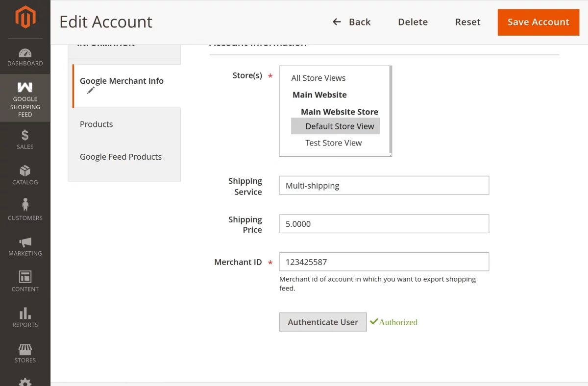Choose All Store Views option
Image resolution: width=588 pixels, height=386 pixels.
tap(318, 78)
